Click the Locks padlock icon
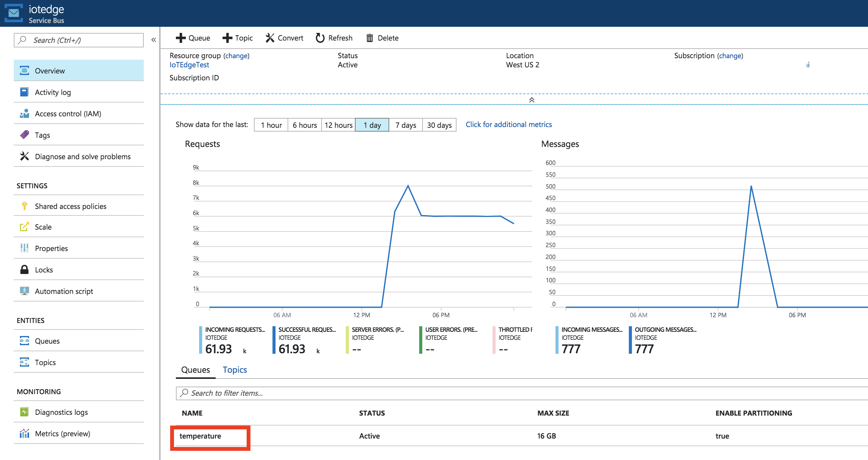The height and width of the screenshot is (460, 868). 24,269
